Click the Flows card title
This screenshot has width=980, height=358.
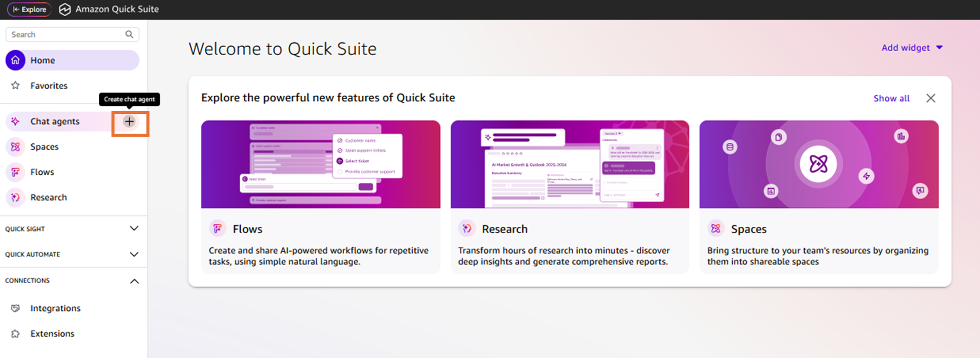[247, 229]
